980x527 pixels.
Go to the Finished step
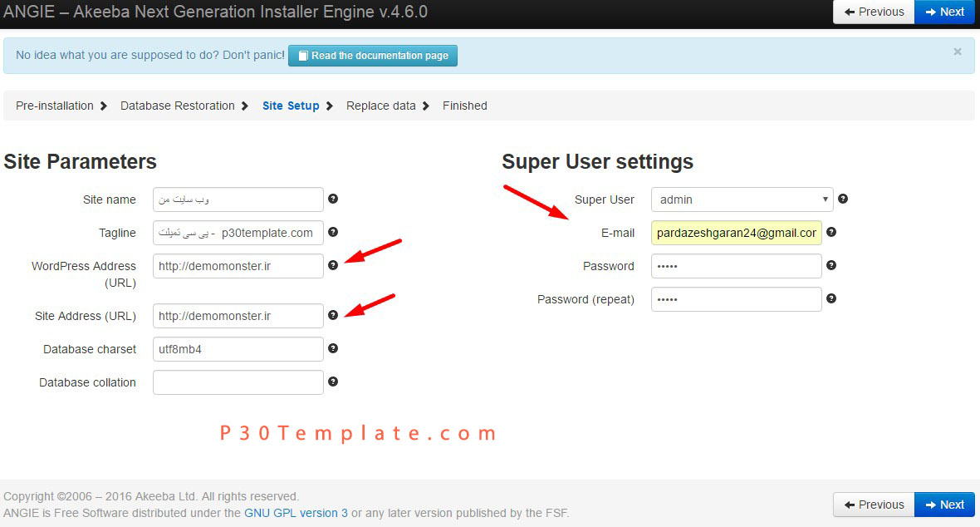point(464,106)
